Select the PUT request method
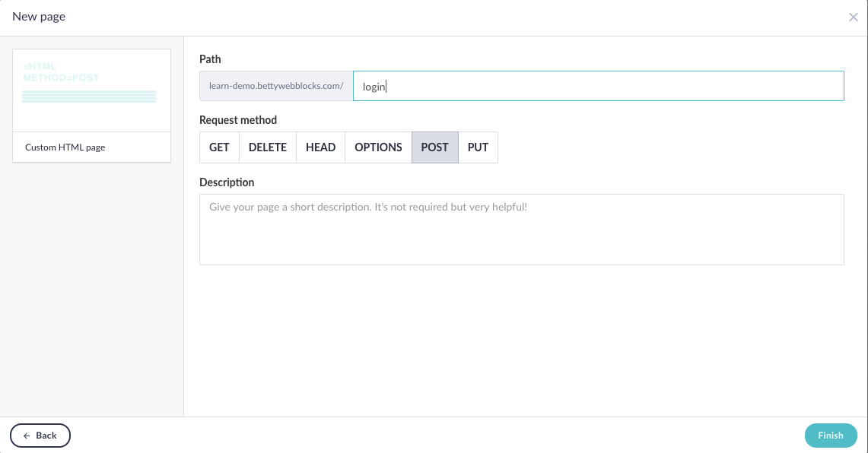The width and height of the screenshot is (868, 453). point(478,147)
